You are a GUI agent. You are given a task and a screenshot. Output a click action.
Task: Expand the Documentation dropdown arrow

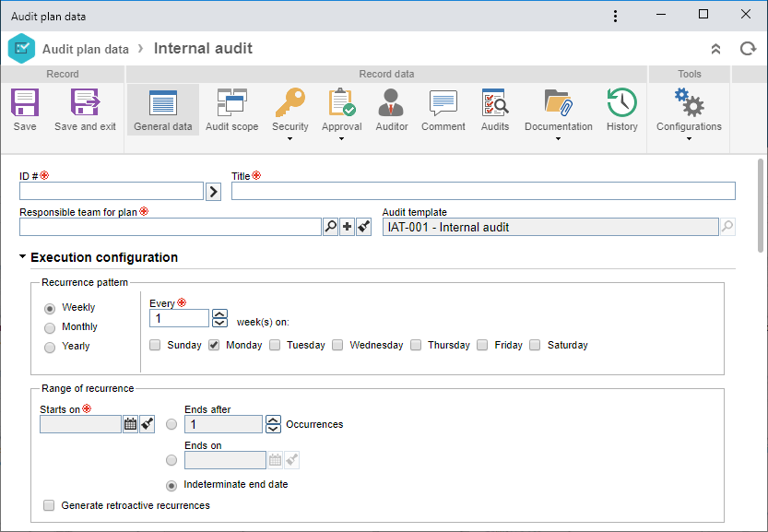(x=559, y=139)
